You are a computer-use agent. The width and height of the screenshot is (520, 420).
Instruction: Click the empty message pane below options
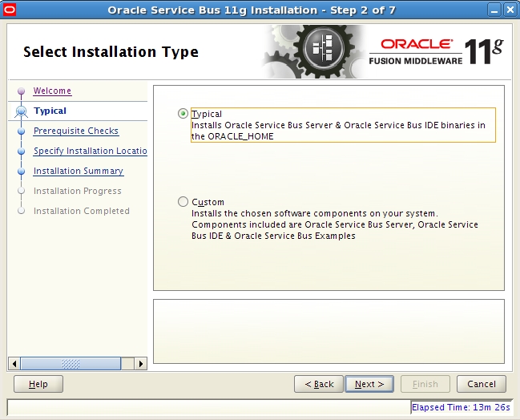[329, 331]
